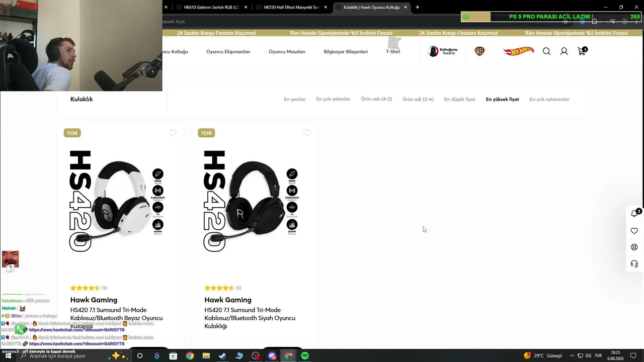Add black HS420 headset to favorites
The height and width of the screenshot is (362, 644).
point(307,133)
